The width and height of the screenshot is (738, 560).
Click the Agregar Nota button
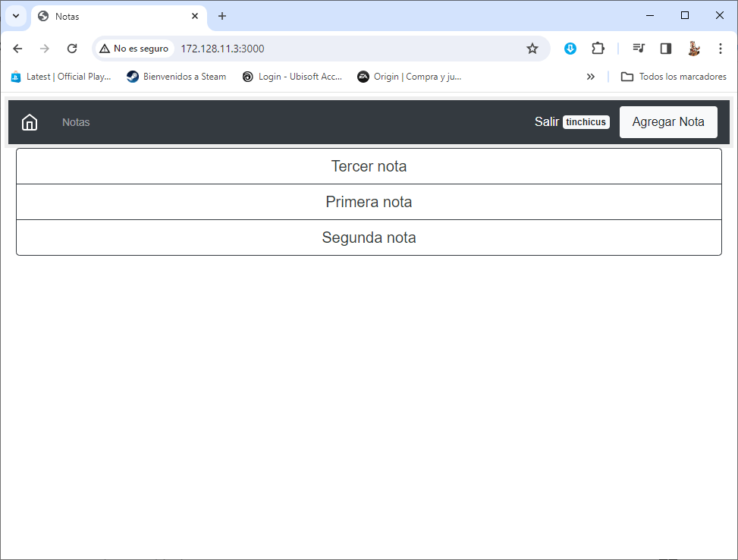tap(668, 122)
